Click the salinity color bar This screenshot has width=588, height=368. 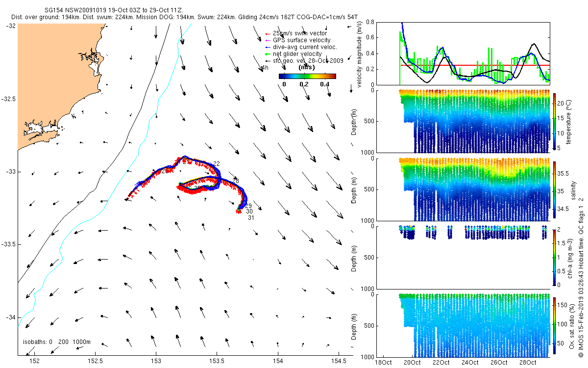[555, 190]
